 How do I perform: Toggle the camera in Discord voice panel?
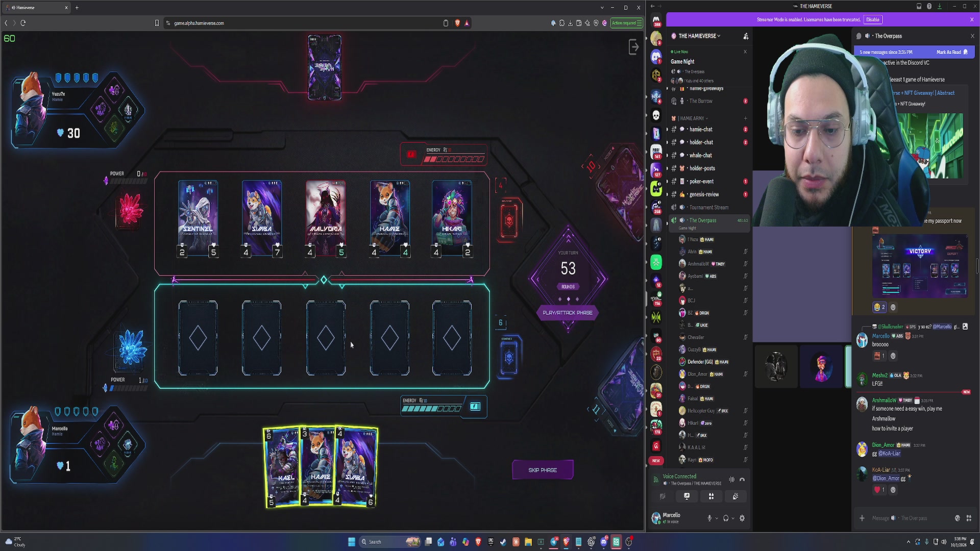[x=663, y=496]
